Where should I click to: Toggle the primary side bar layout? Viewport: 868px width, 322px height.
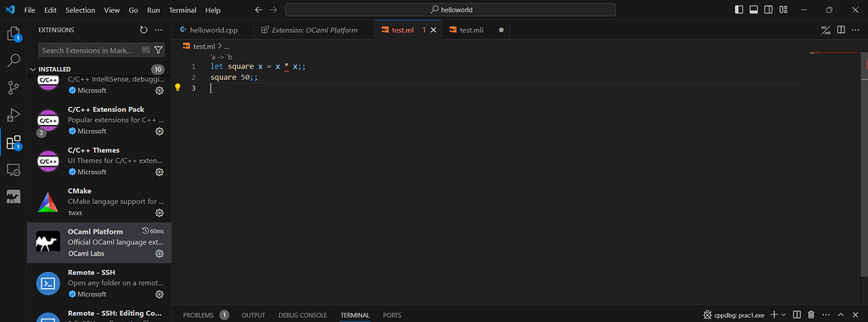(x=739, y=9)
